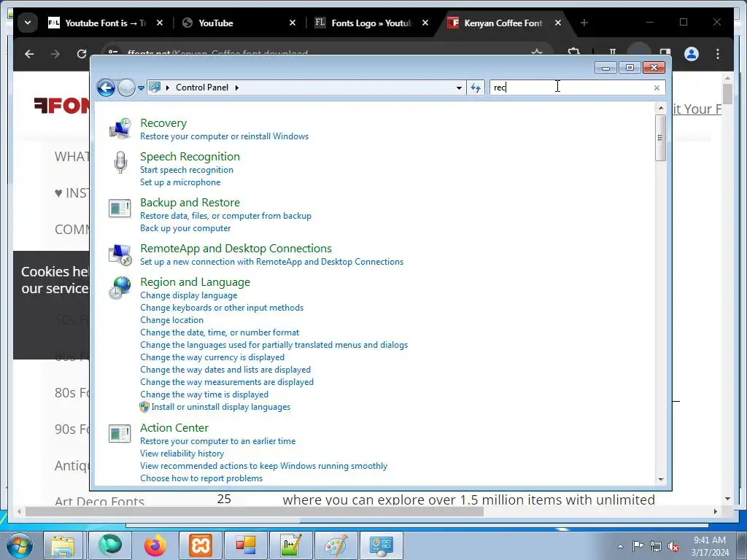This screenshot has height=560, width=747.
Task: Show hidden tray icons arrow
Action: [x=620, y=547]
